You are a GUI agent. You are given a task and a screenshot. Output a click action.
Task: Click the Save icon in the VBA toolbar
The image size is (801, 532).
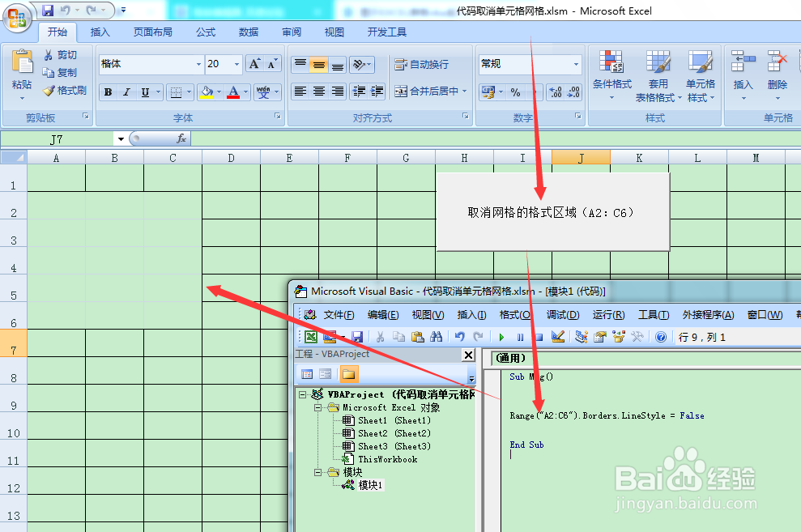(356, 337)
